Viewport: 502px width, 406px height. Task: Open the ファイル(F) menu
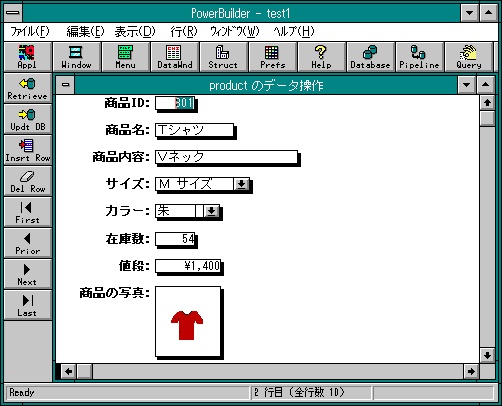30,32
